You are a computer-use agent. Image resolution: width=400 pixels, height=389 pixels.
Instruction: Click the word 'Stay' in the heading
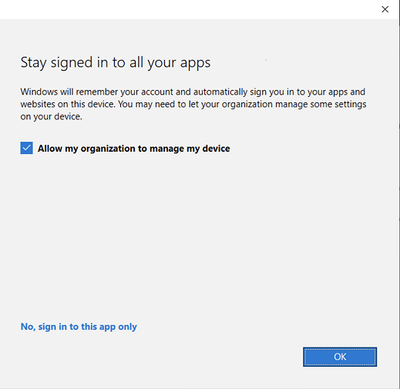[x=33, y=63]
